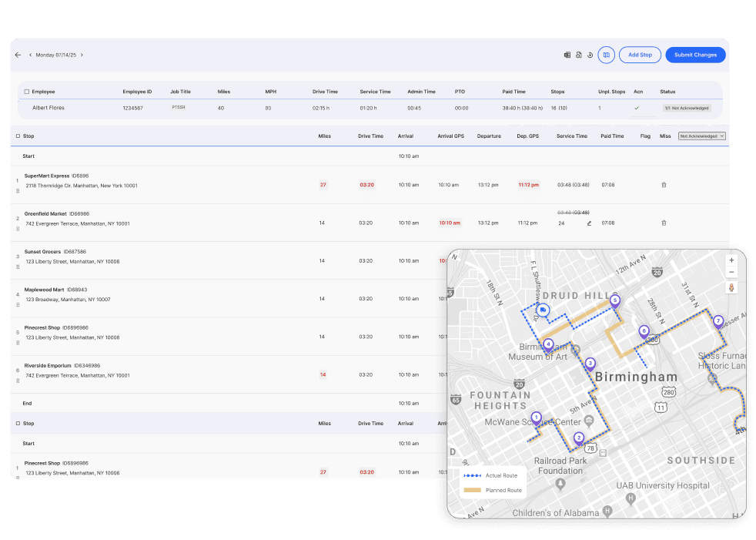Select map stop marker 7
Screen dimensions: 756x540
pyautogui.click(x=718, y=321)
